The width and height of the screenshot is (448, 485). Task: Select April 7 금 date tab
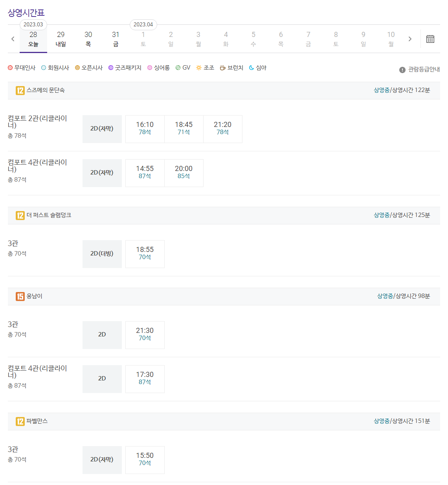point(308,39)
